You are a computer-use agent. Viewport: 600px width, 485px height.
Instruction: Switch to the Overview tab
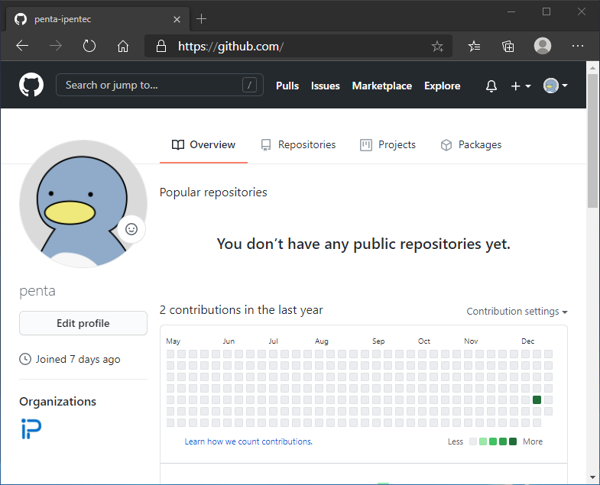coord(204,145)
